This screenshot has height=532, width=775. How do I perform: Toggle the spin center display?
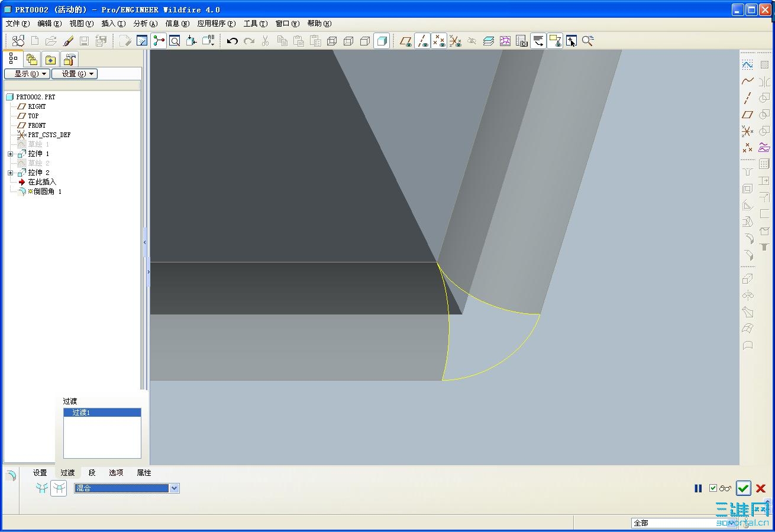point(159,41)
